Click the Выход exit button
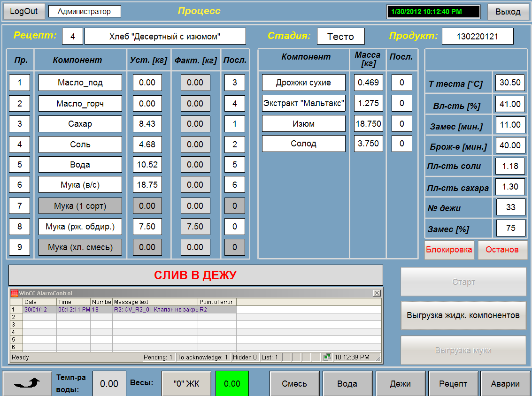The image size is (532, 396). (x=508, y=12)
